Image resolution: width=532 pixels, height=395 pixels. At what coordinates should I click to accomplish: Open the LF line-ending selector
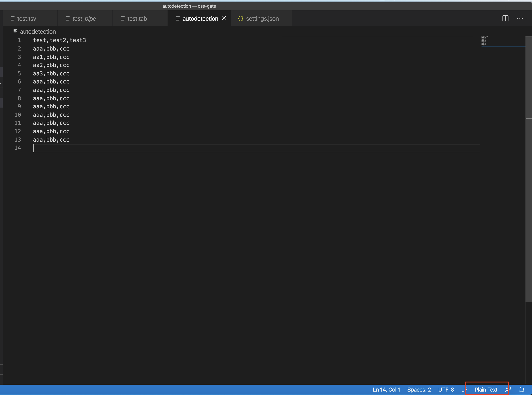coord(464,389)
